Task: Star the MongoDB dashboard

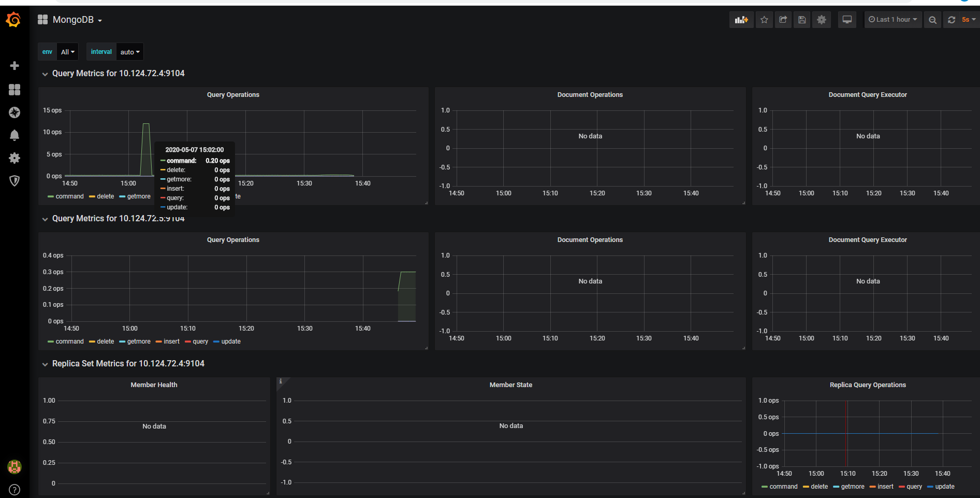Action: point(764,19)
